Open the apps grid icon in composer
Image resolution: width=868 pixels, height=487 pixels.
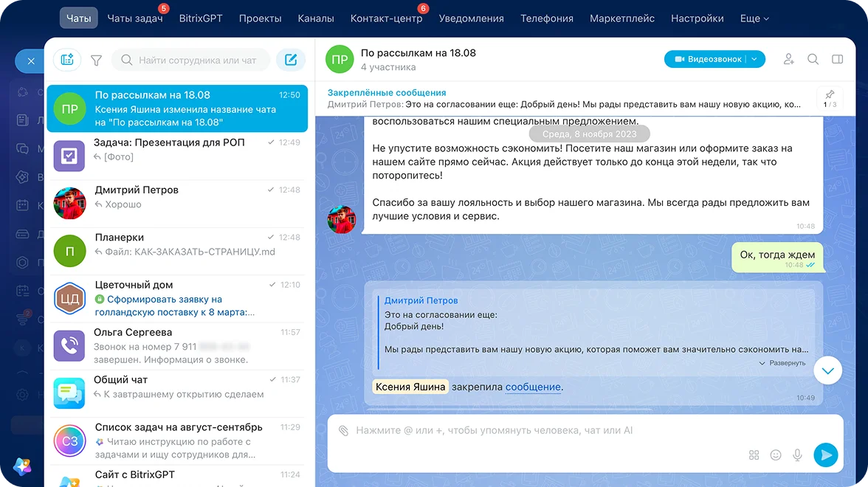coord(754,455)
